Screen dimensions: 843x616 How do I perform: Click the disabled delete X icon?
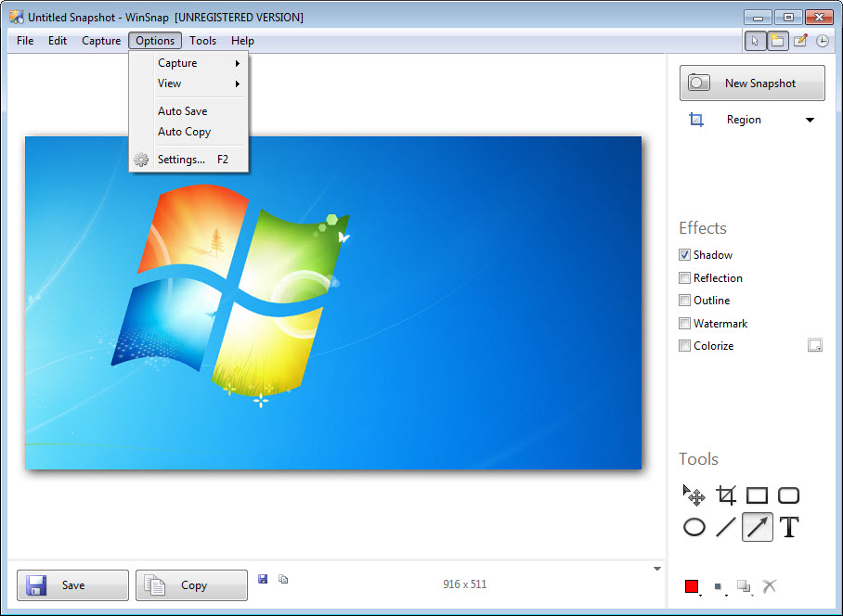click(x=770, y=586)
